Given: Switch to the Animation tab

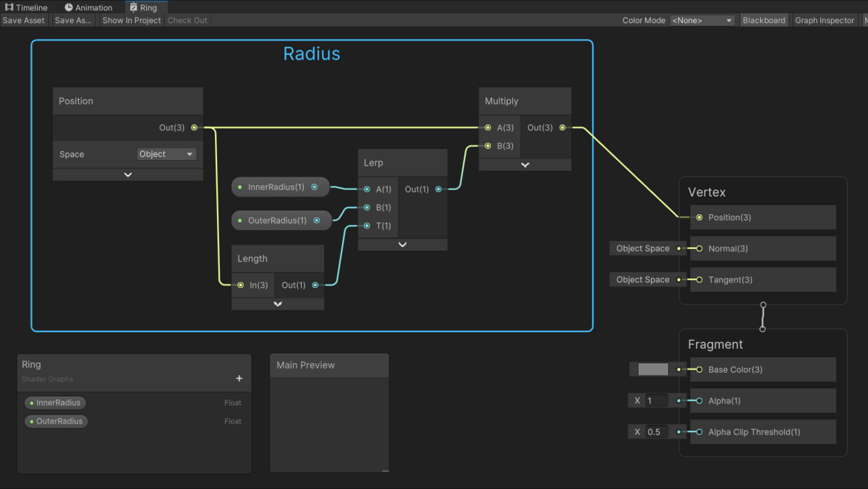Looking at the screenshot, I should pyautogui.click(x=88, y=7).
